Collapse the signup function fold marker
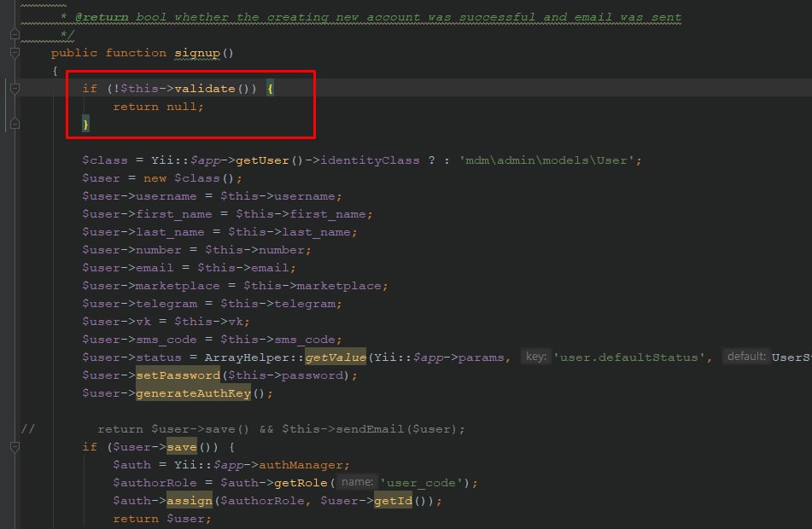 click(x=15, y=53)
